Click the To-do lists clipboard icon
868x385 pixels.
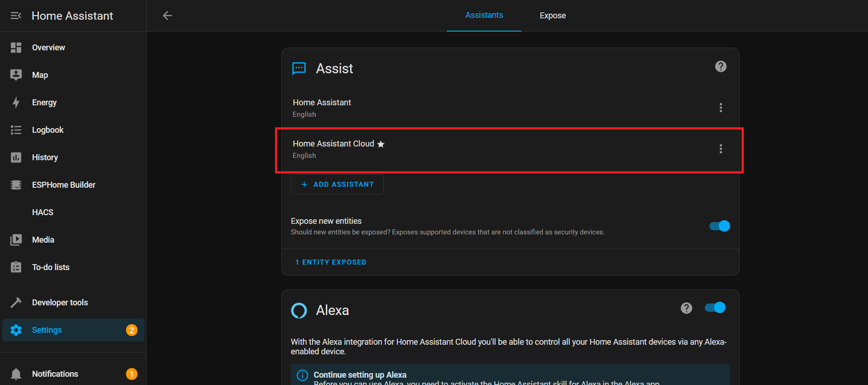[x=16, y=267]
